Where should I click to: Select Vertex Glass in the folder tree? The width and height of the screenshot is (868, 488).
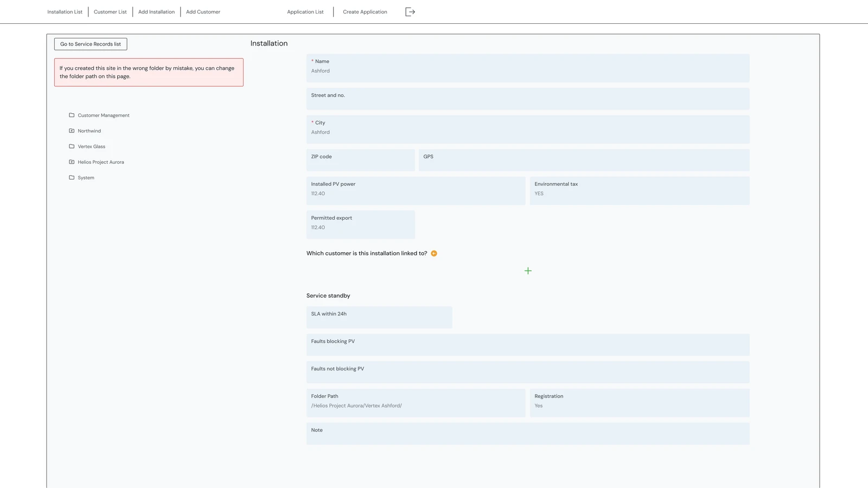92,146
